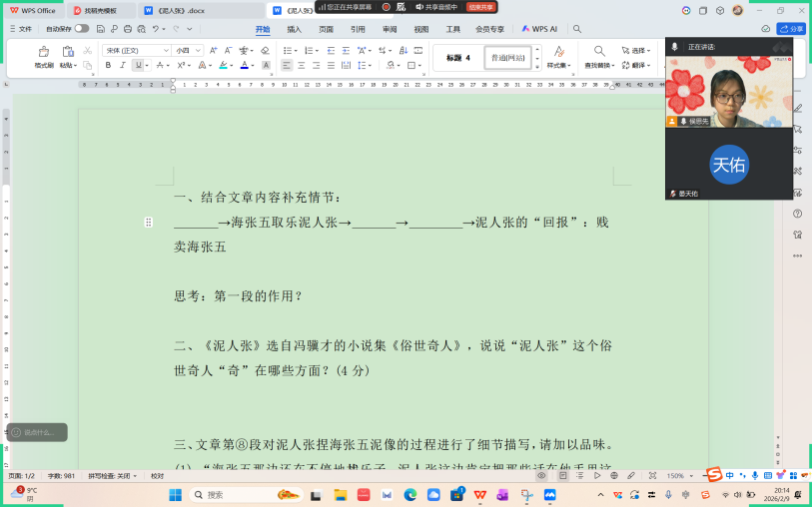Switch to the Insert (插入) ribbon tab
The height and width of the screenshot is (507, 812).
point(294,29)
